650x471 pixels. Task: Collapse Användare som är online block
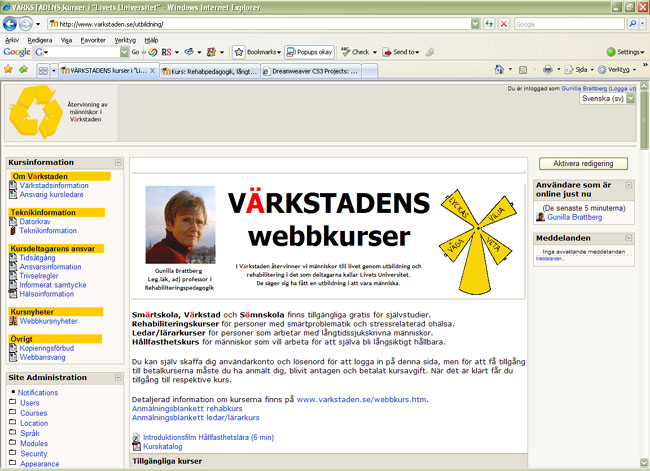tap(629, 185)
